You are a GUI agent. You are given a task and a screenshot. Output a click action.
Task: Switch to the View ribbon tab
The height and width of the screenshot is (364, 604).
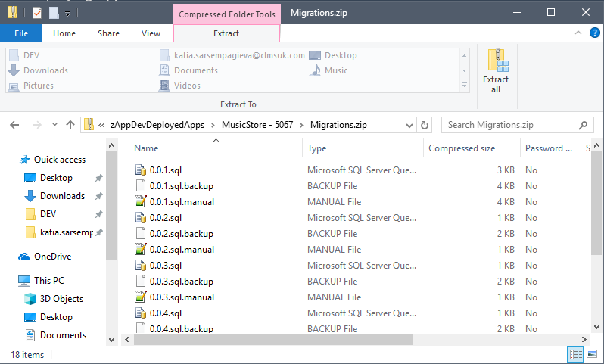coord(151,33)
